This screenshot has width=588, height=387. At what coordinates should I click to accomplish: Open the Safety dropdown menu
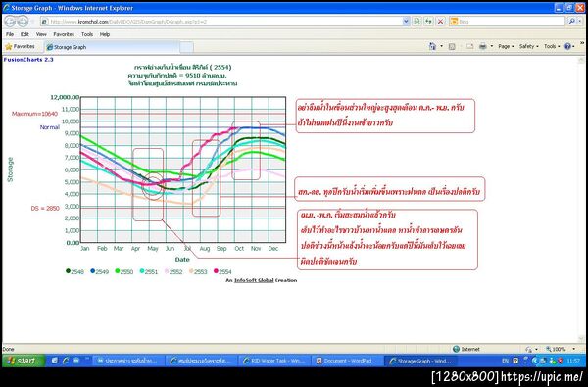tap(529, 46)
